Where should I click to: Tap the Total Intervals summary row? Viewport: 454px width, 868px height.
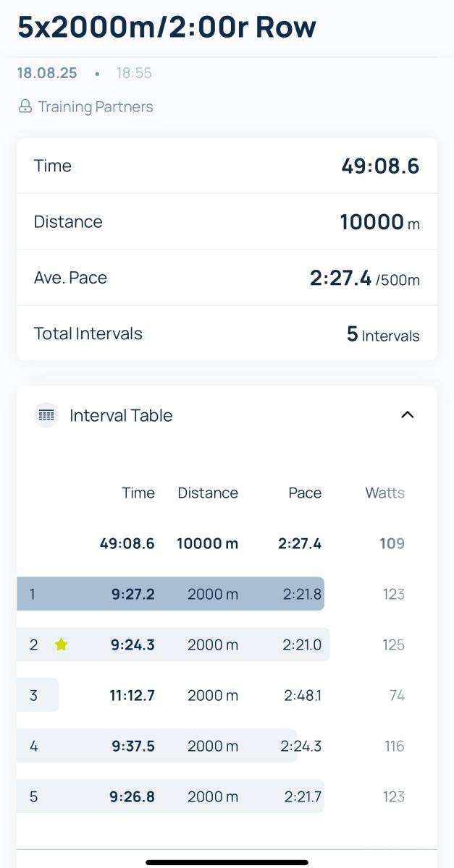(x=227, y=333)
